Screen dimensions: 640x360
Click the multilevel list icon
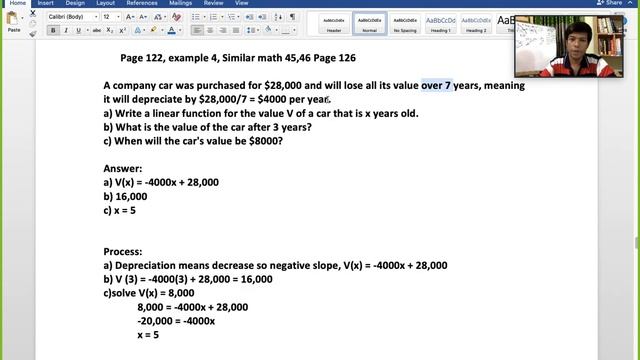231,17
